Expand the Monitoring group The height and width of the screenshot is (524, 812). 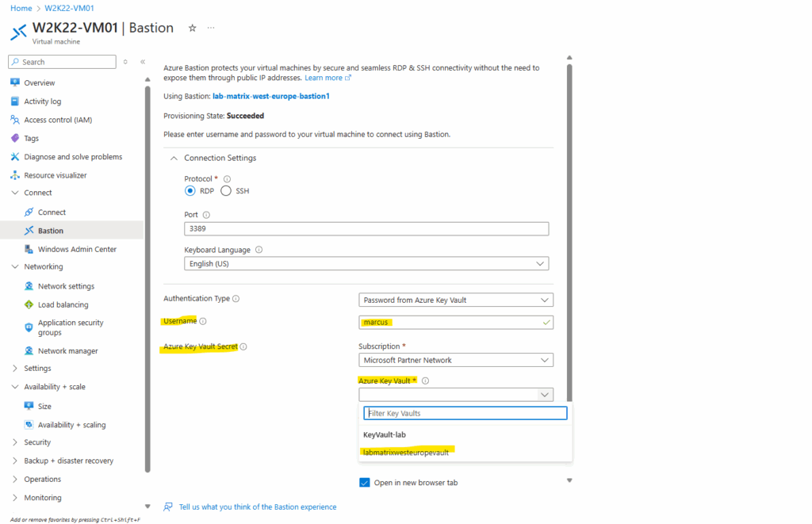(15, 498)
